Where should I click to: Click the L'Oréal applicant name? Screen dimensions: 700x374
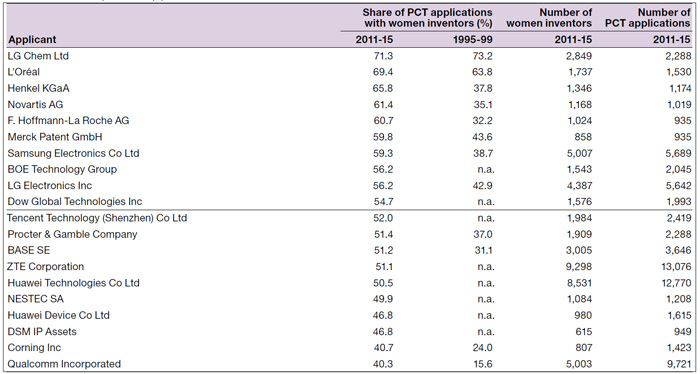[24, 72]
